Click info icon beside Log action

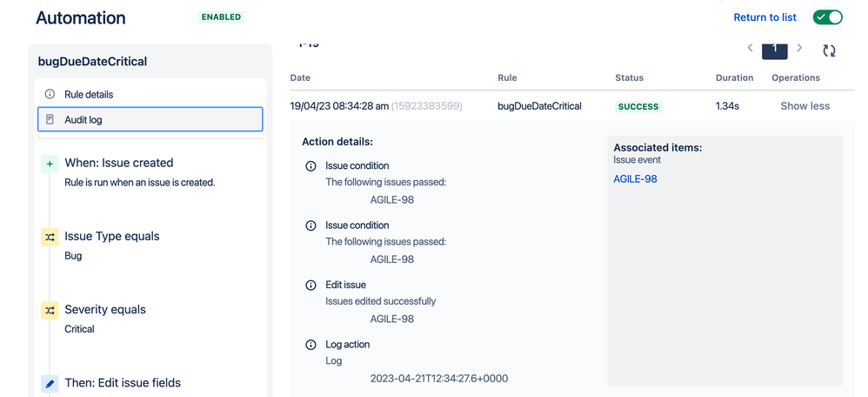click(311, 345)
